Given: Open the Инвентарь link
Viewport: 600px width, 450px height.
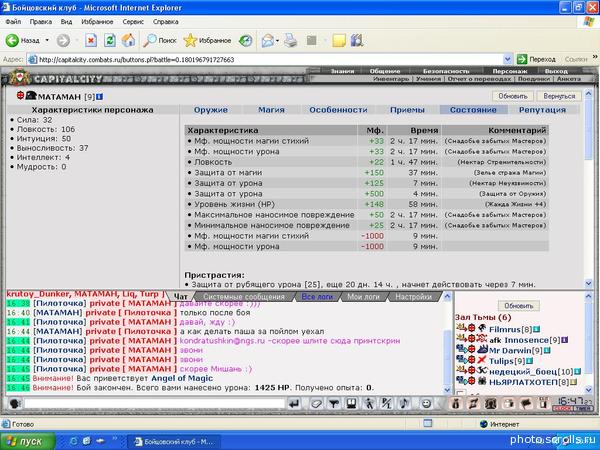Looking at the screenshot, I should point(391,79).
